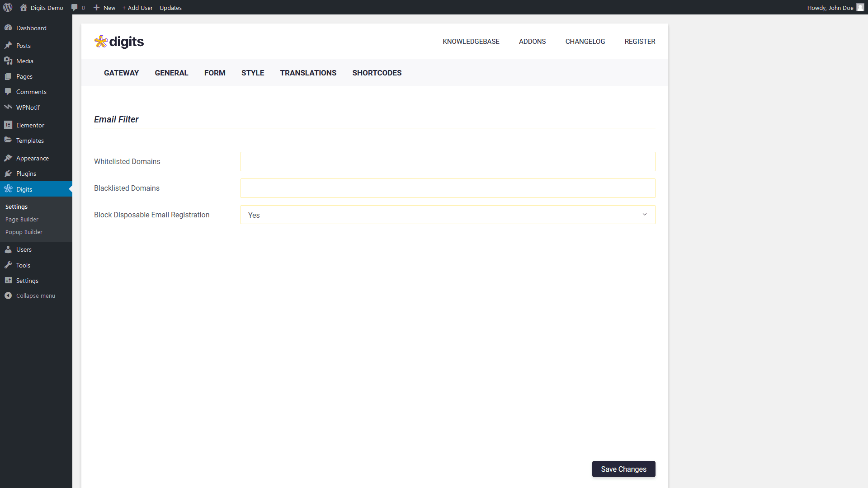This screenshot has height=488, width=868.
Task: Open Block Disposable Email Registration dropdown
Action: coord(448,215)
